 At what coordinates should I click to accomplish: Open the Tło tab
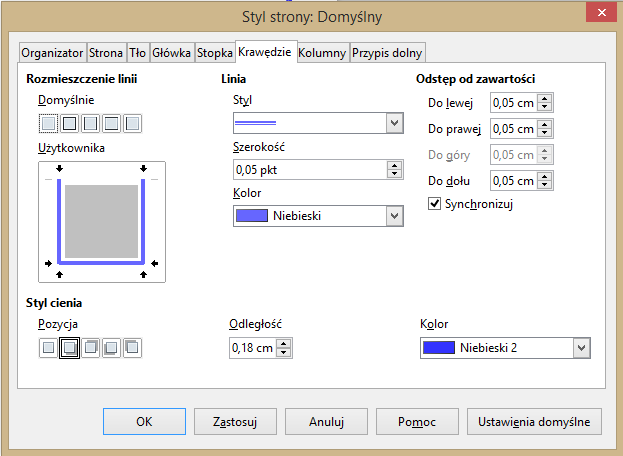(137, 53)
